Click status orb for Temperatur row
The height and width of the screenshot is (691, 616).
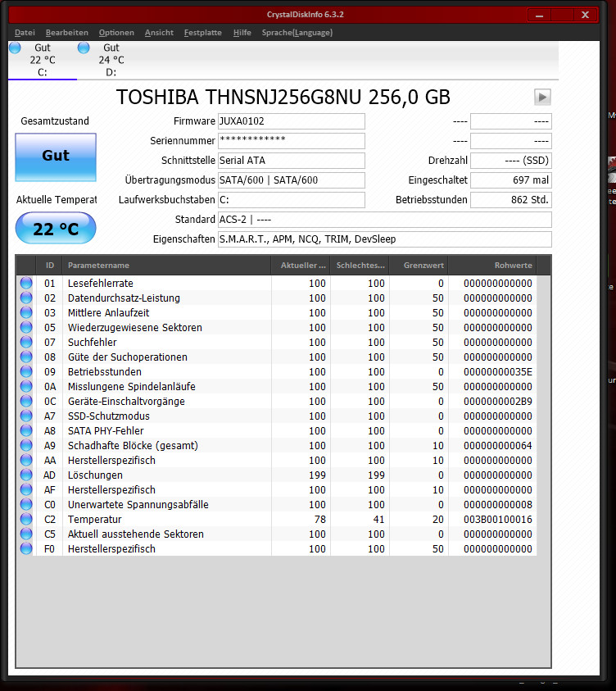click(x=26, y=519)
